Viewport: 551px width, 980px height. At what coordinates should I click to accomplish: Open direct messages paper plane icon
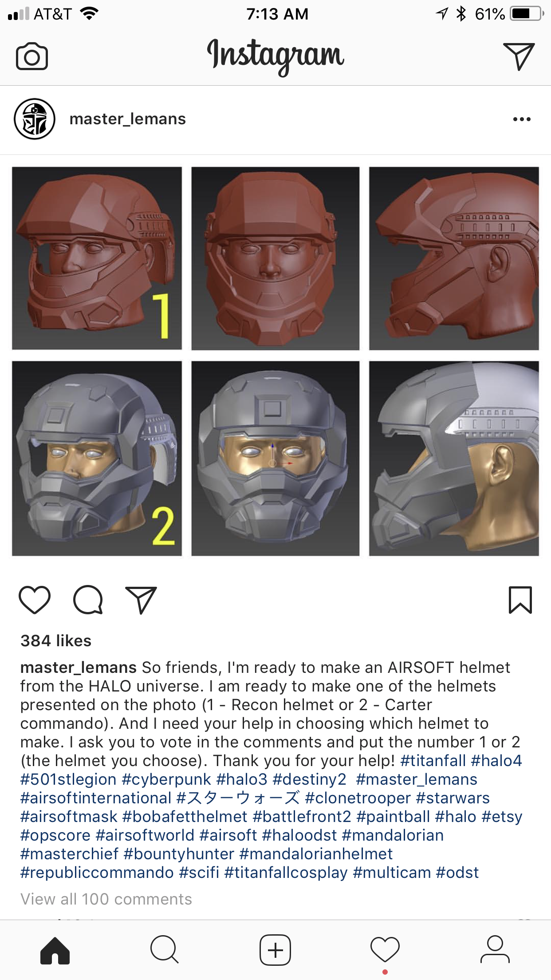point(519,56)
